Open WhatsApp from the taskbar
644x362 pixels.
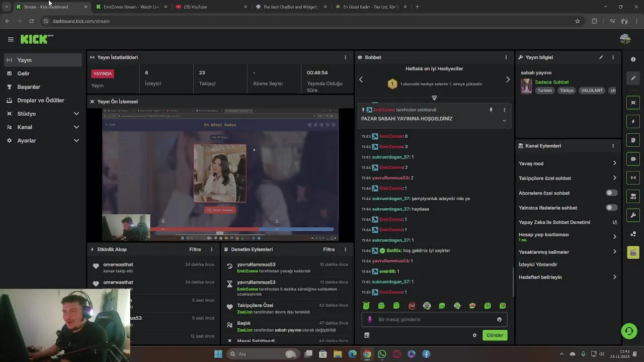[382, 354]
